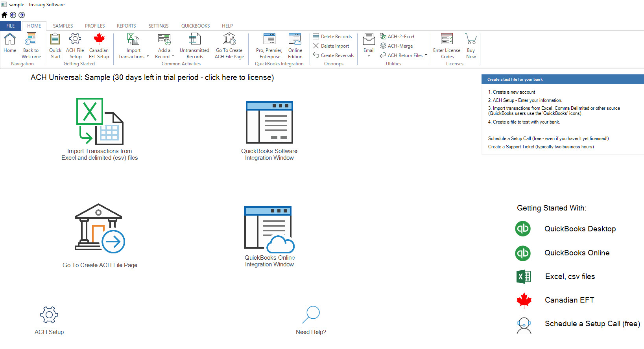Image resolution: width=644 pixels, height=349 pixels.
Task: Open ACH-Merge utility
Action: pyautogui.click(x=396, y=46)
